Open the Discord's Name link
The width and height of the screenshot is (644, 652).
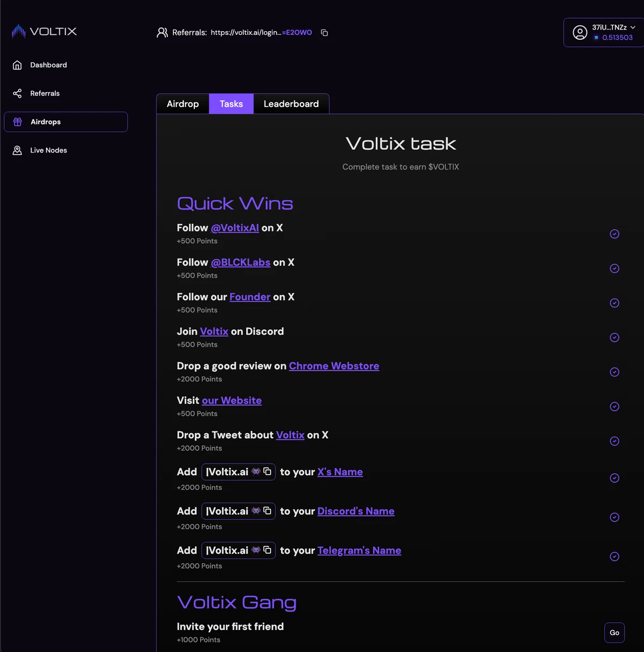356,511
